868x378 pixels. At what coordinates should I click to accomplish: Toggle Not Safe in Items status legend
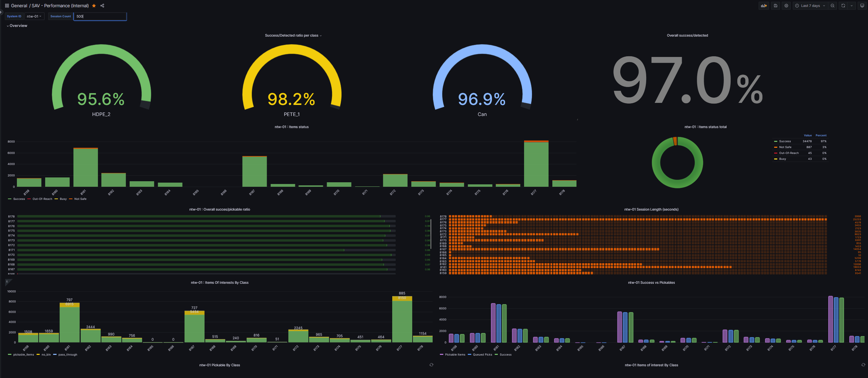(80, 199)
